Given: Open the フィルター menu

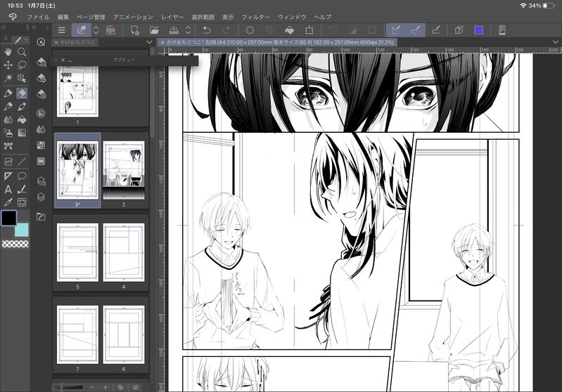Looking at the screenshot, I should click(255, 17).
